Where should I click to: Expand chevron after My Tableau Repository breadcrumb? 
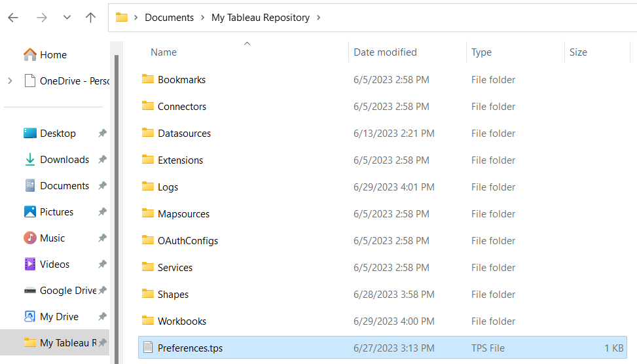point(318,18)
